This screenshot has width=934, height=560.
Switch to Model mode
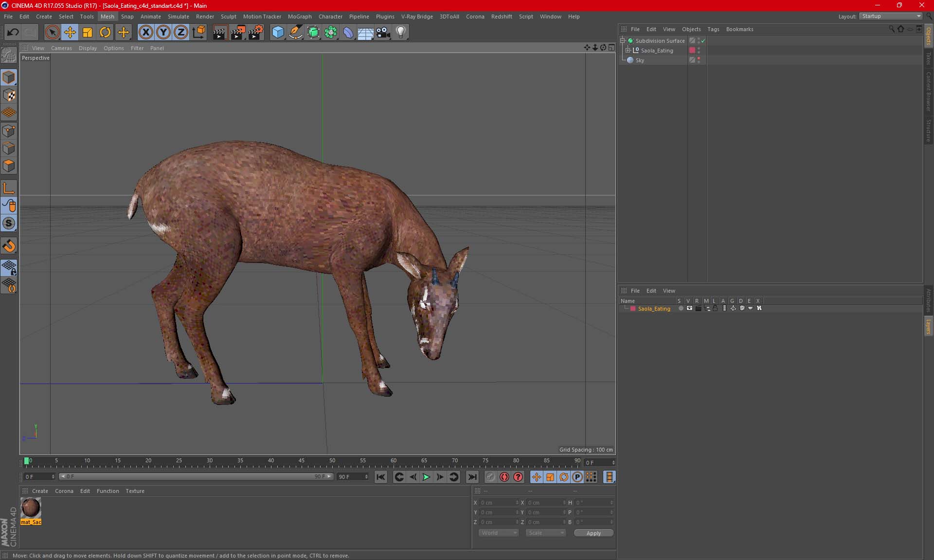(x=9, y=78)
